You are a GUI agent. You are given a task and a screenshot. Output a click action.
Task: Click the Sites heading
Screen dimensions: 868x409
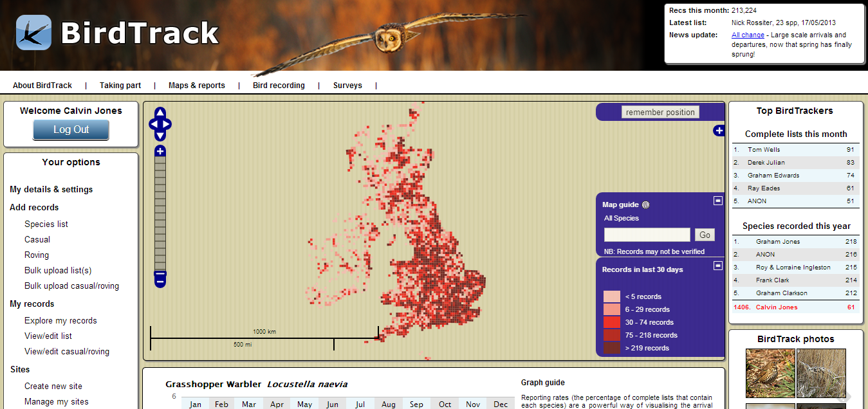coord(20,370)
